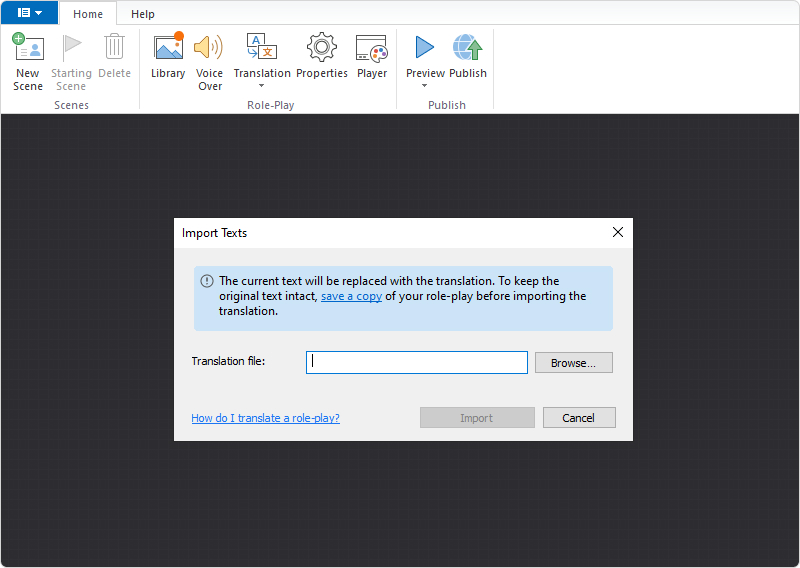This screenshot has width=800, height=568.
Task: Click the Publish globe icon
Action: point(467,48)
